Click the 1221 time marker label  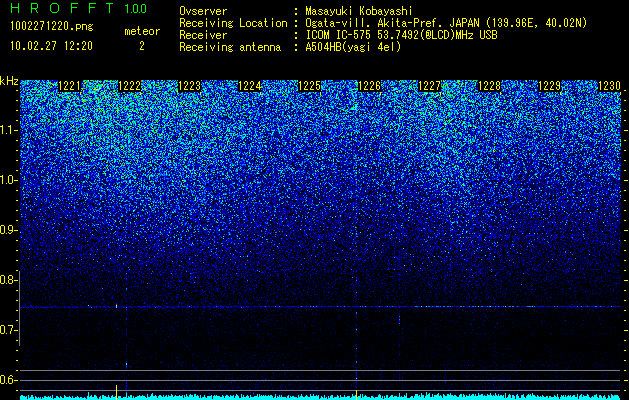(x=69, y=86)
